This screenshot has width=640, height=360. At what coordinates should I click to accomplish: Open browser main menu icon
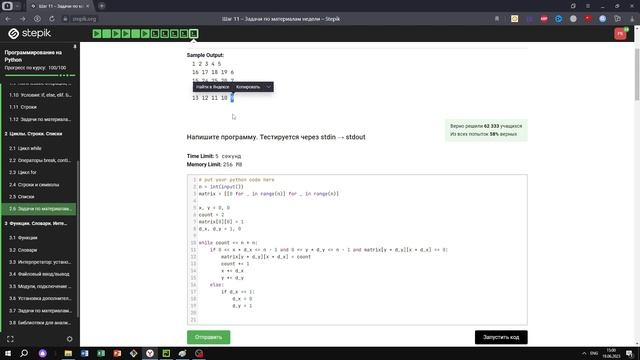(x=588, y=6)
